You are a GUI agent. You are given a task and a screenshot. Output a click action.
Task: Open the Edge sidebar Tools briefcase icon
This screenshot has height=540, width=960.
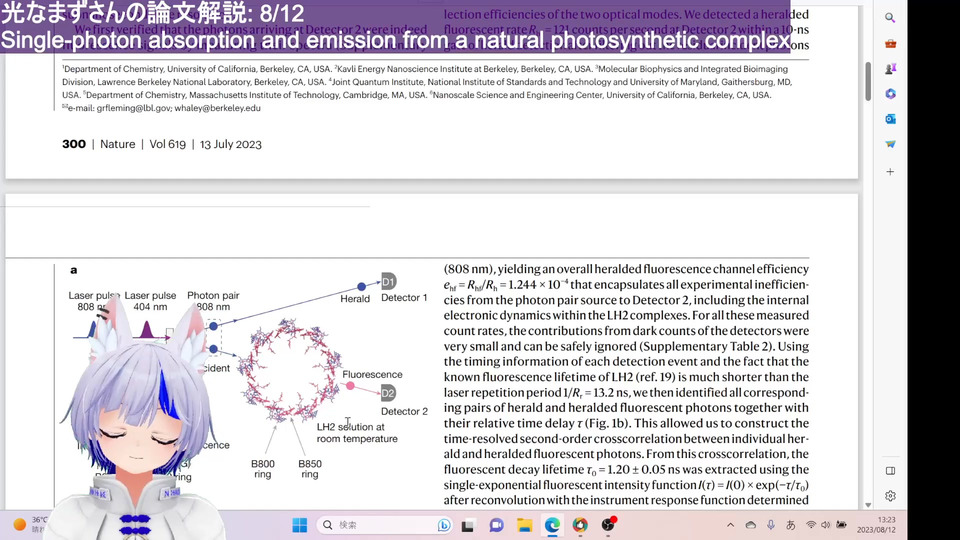point(890,43)
